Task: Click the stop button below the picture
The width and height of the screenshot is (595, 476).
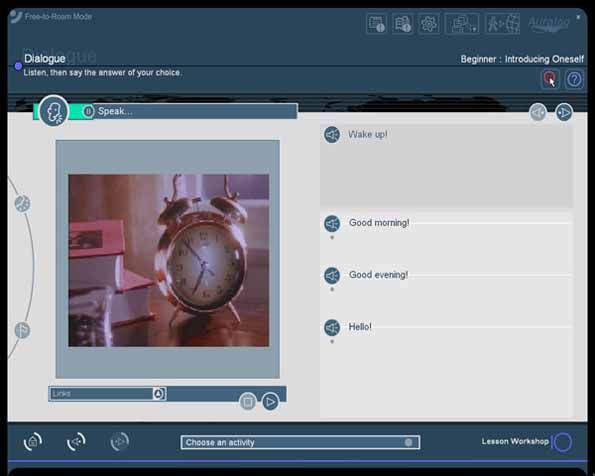Action: click(x=248, y=402)
